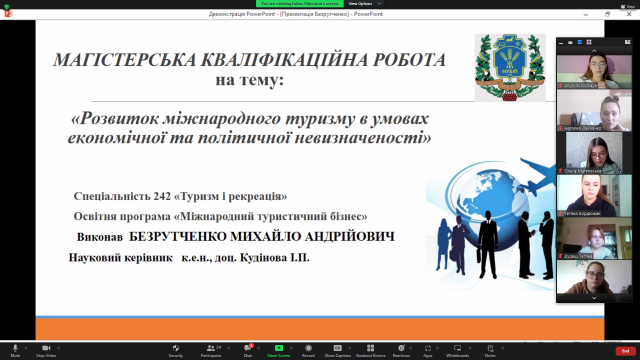Select video of red-haired participant
Viewport: 640px width, 360px height.
[x=594, y=238]
